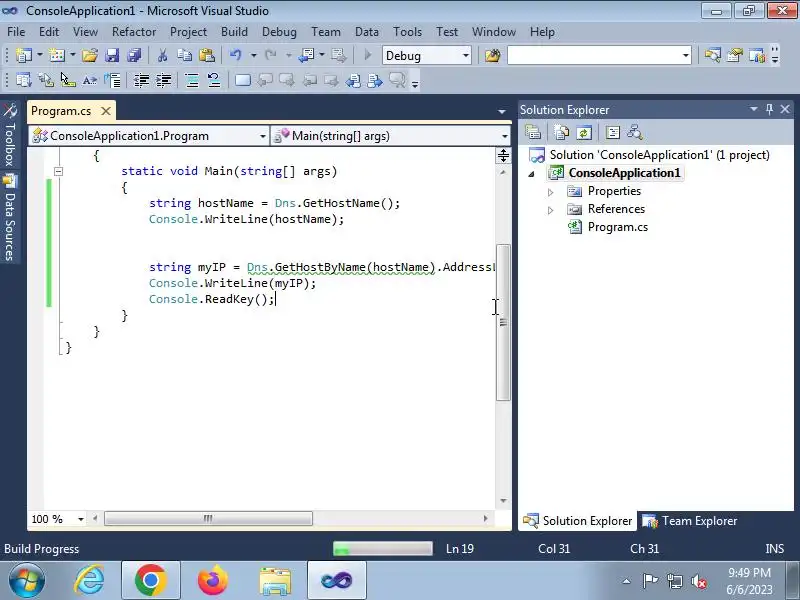This screenshot has width=800, height=600.
Task: Collapse the Main method outlining box
Action: pyautogui.click(x=59, y=171)
